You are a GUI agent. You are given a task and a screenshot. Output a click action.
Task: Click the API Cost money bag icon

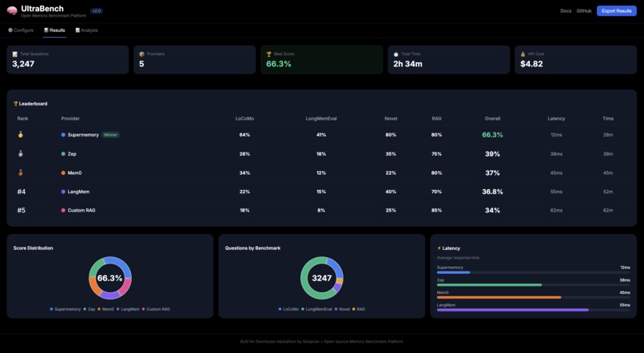coord(523,54)
